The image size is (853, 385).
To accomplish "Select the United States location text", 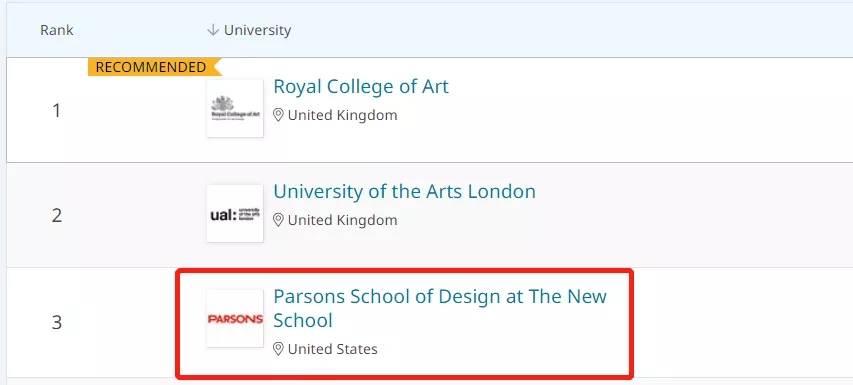I will (x=332, y=349).
